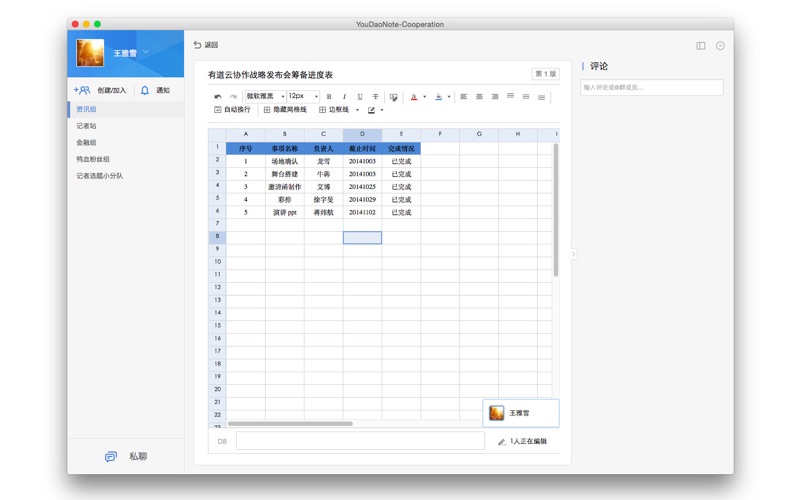Click the 王雅雪 editor card avatar
800x500 pixels.
coord(496,413)
